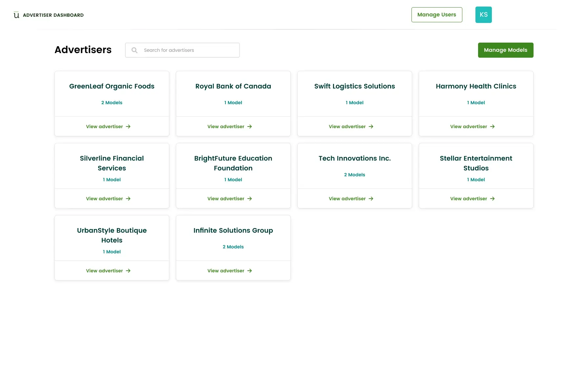Click 2 Models under Tech Innovations Inc.

coord(355,175)
